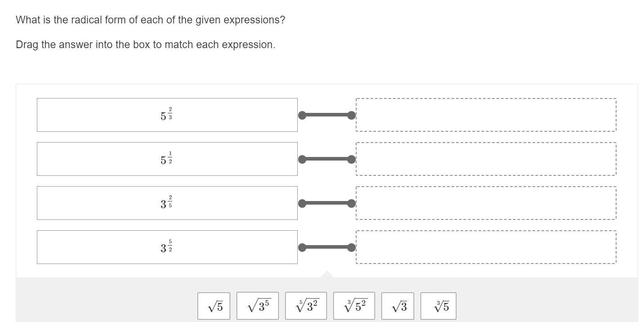Click the connector line in the 3^(2/5) row

click(x=327, y=203)
